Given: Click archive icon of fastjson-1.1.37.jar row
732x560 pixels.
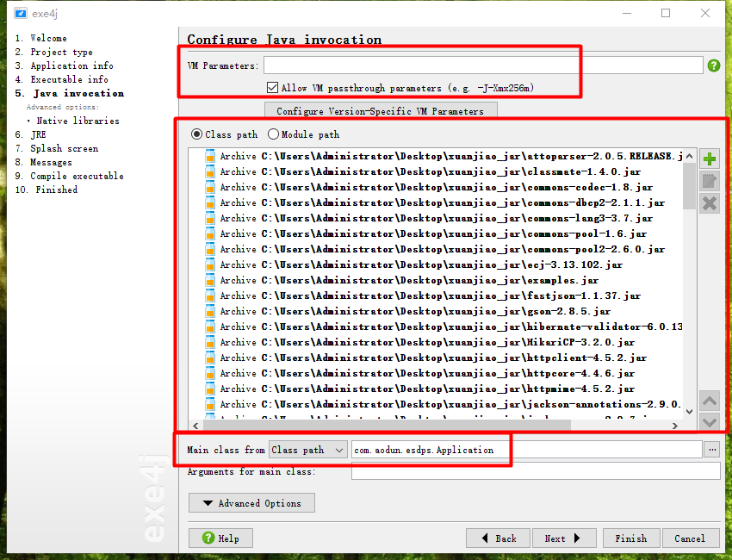Looking at the screenshot, I should coord(210,296).
